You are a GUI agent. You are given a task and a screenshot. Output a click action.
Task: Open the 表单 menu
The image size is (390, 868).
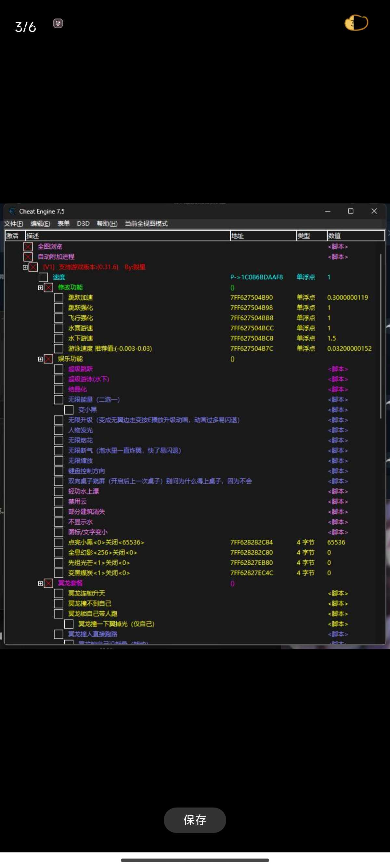pos(63,223)
